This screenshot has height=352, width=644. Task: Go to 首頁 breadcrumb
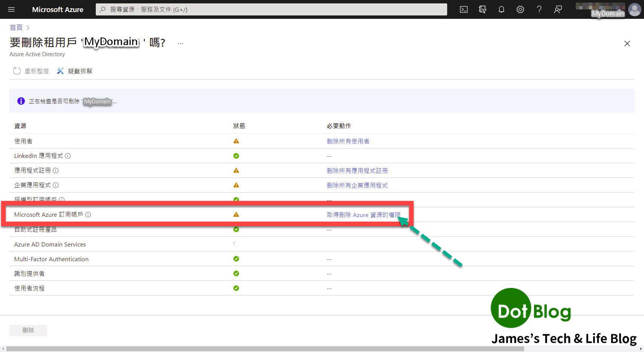click(x=16, y=28)
